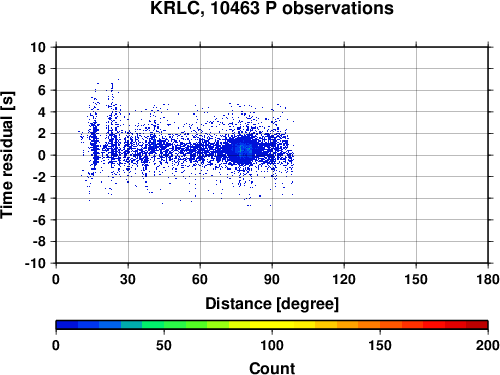
Task: Click the x-axis tick label 60
Action: (200, 279)
